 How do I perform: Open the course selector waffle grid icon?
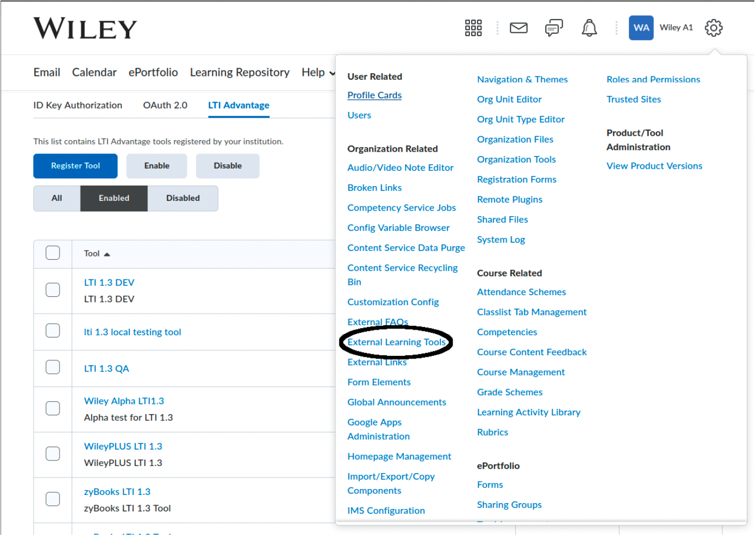(473, 28)
